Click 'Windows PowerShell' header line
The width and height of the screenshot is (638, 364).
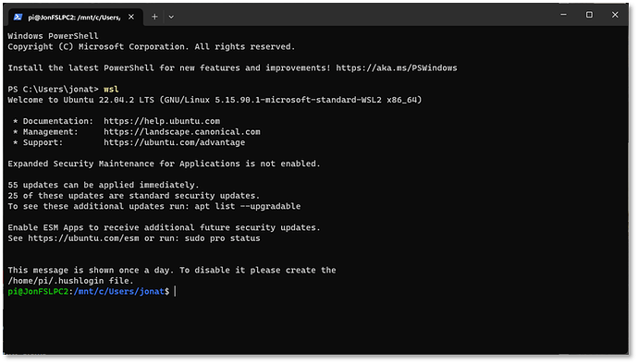coord(53,36)
